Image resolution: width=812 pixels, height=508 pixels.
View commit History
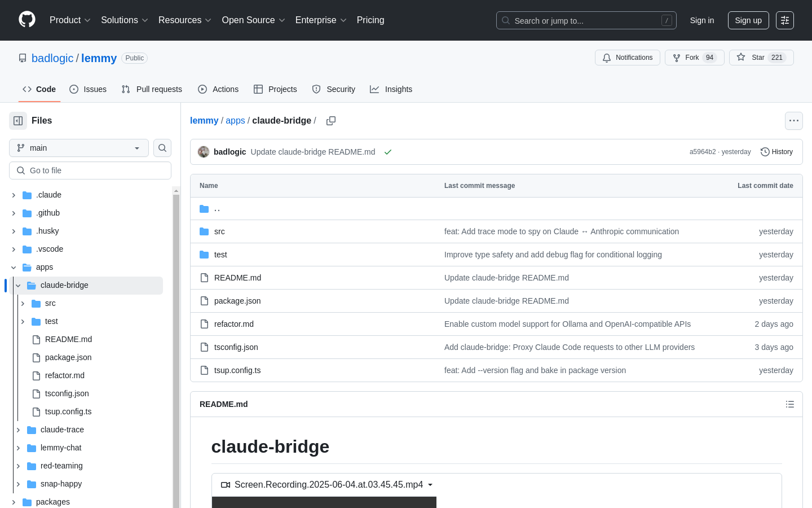(776, 152)
